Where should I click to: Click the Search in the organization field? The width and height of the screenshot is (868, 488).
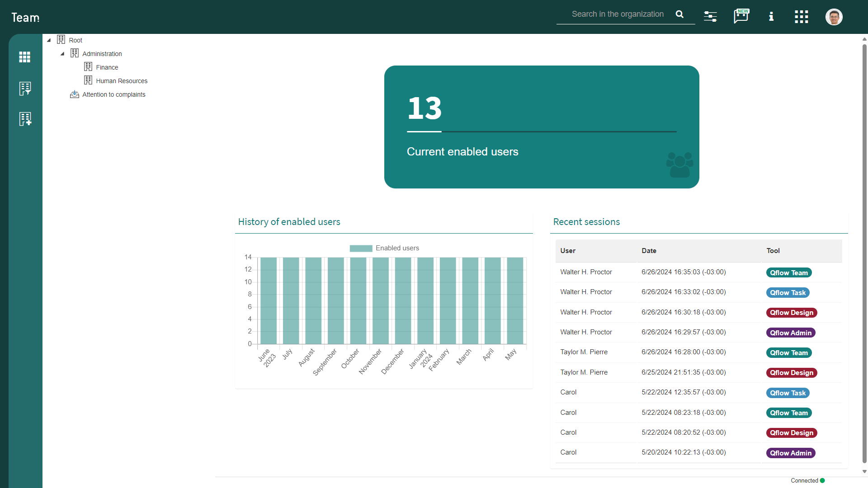pos(618,14)
